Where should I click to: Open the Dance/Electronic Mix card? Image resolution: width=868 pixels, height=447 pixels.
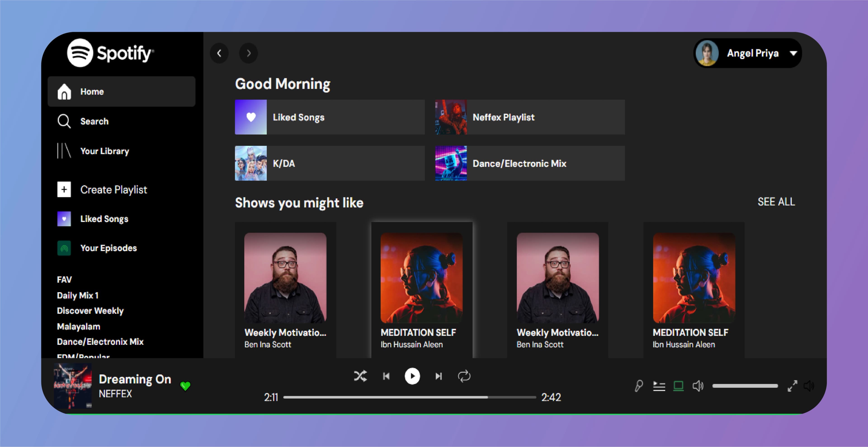(x=530, y=163)
